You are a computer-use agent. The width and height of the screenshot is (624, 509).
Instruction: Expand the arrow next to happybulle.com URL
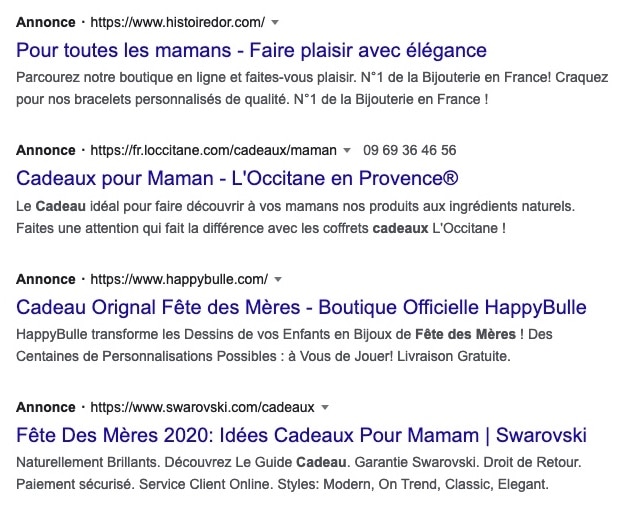tap(278, 279)
